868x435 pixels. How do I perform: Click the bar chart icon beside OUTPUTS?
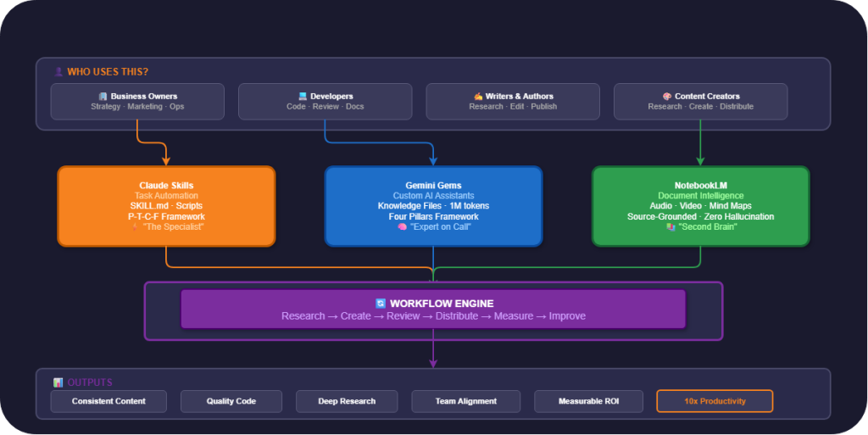point(58,382)
